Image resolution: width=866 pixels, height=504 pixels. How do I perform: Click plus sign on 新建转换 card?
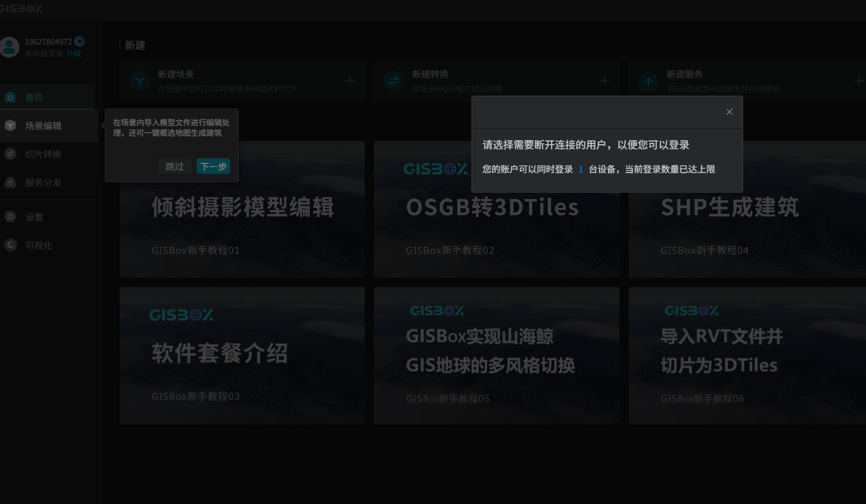click(x=604, y=81)
